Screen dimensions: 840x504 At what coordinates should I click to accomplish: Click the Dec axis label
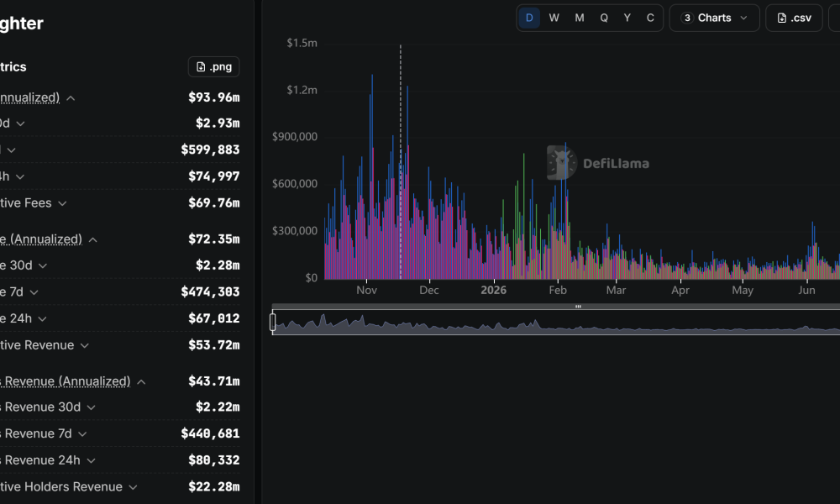[x=428, y=290]
